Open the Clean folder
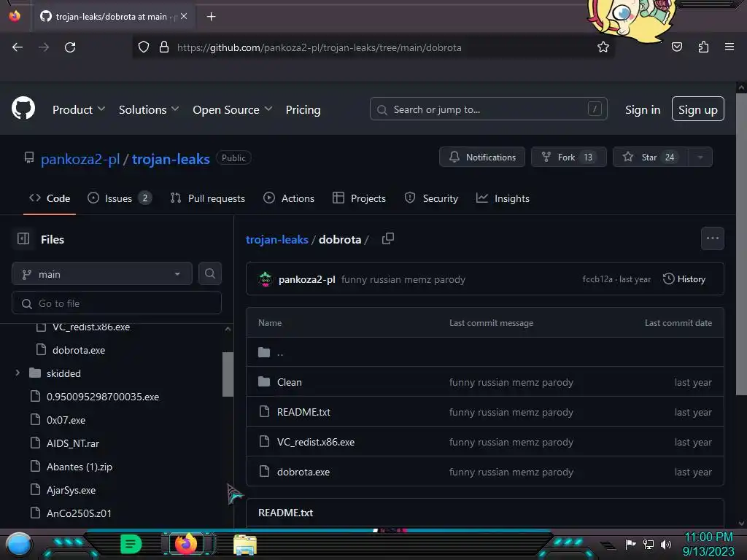 [289, 382]
